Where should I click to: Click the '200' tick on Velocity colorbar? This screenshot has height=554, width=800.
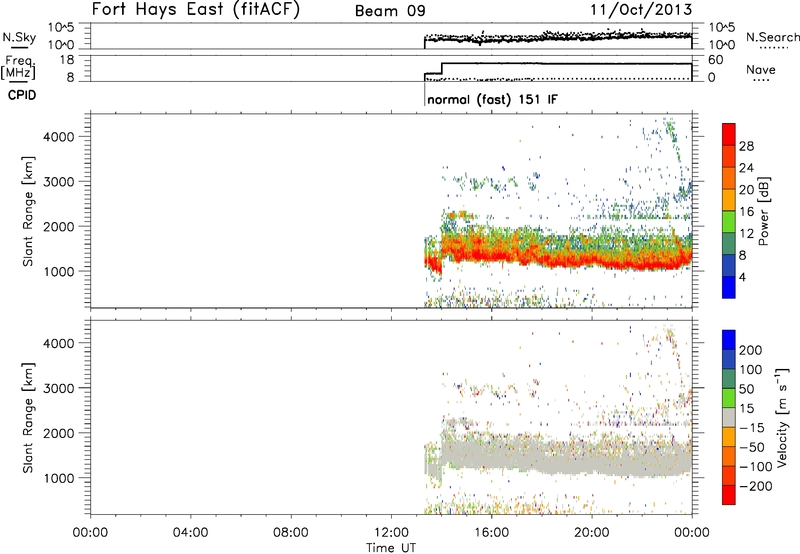(751, 350)
